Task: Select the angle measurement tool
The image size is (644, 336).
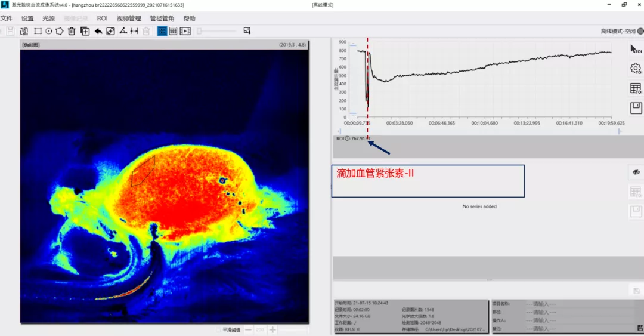Action: 123,31
